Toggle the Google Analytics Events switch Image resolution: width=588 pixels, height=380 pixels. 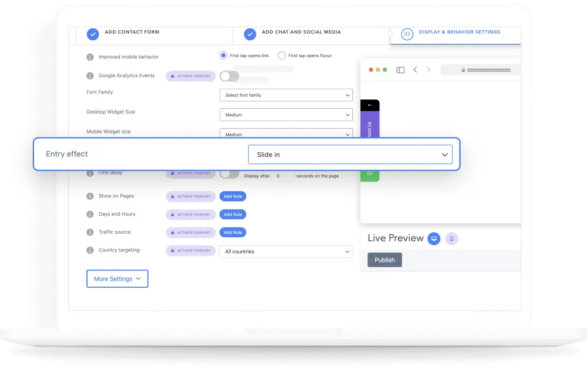point(229,76)
